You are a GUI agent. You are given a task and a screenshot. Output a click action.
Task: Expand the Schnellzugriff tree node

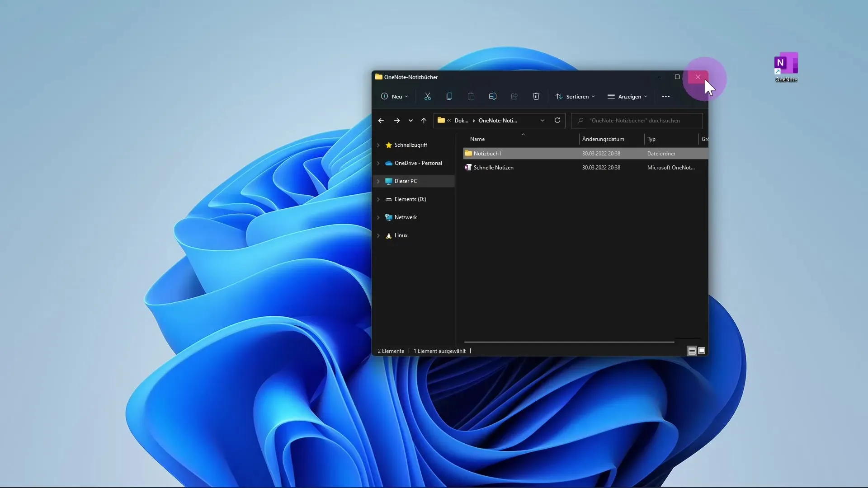[378, 145]
